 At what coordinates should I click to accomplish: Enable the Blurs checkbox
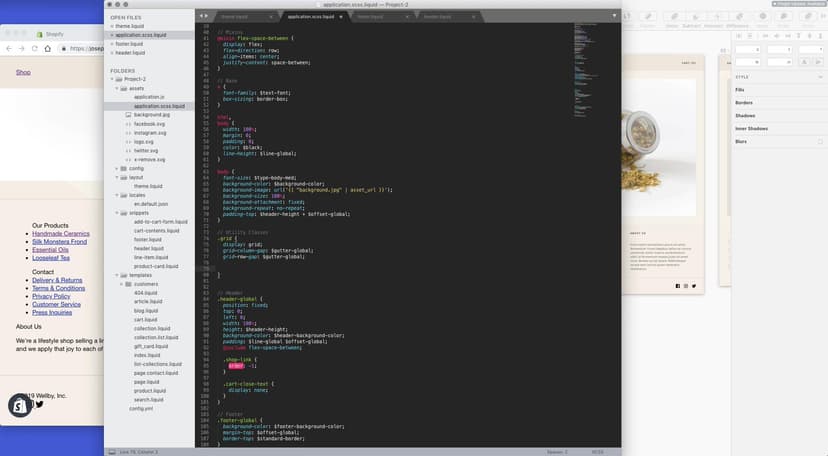click(820, 141)
